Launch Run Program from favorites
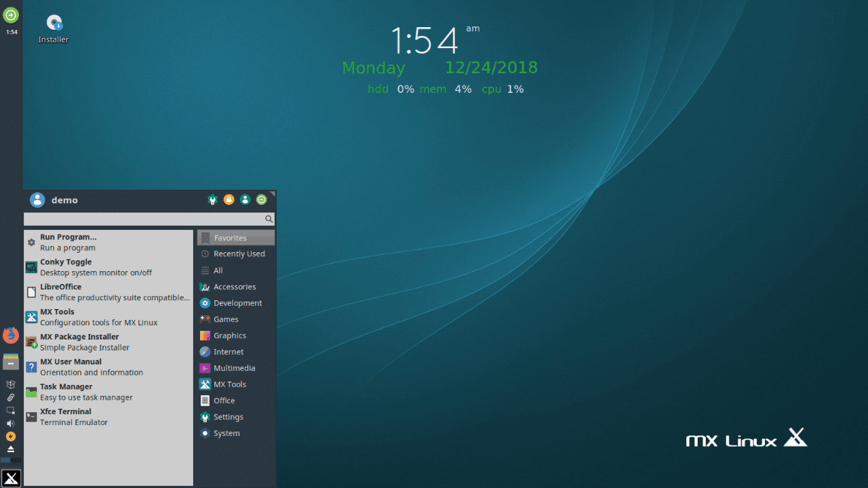 (108, 242)
